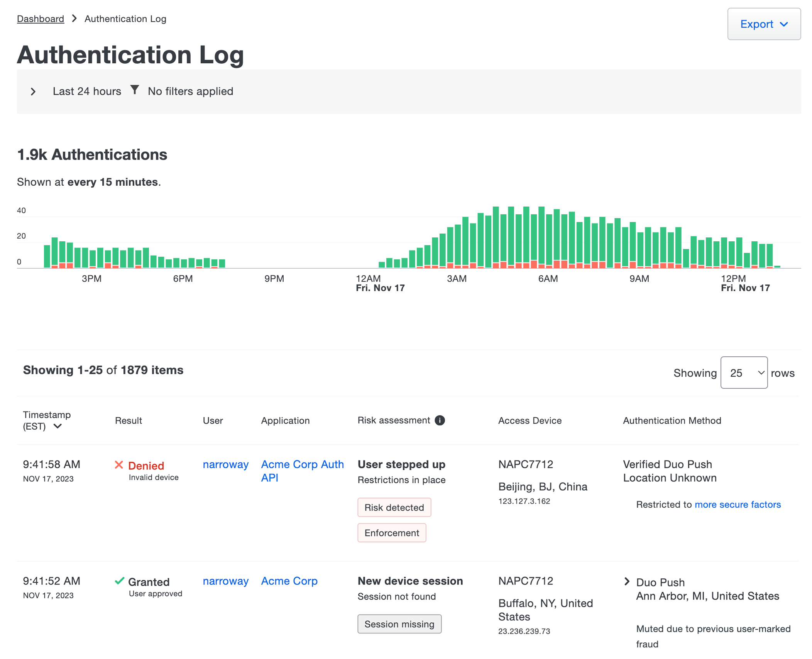Click the Application column header

[285, 420]
